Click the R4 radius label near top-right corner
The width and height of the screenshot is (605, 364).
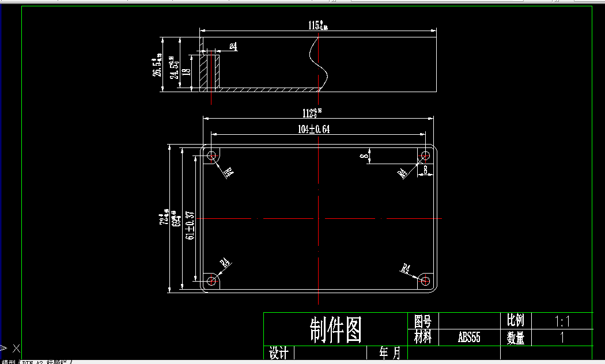pyautogui.click(x=402, y=173)
